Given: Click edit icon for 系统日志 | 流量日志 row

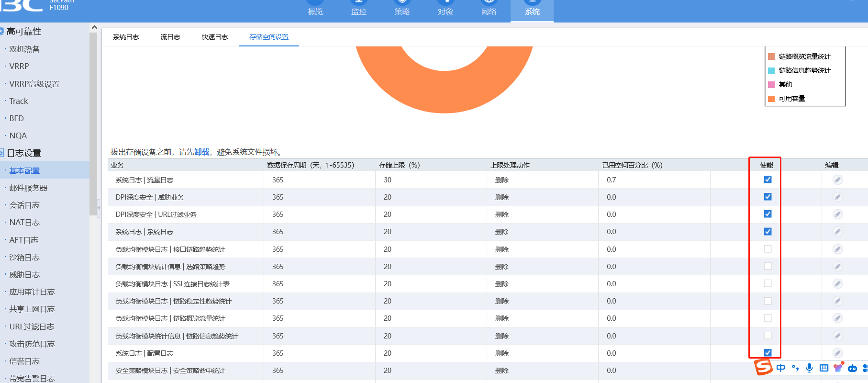Looking at the screenshot, I should [x=837, y=180].
